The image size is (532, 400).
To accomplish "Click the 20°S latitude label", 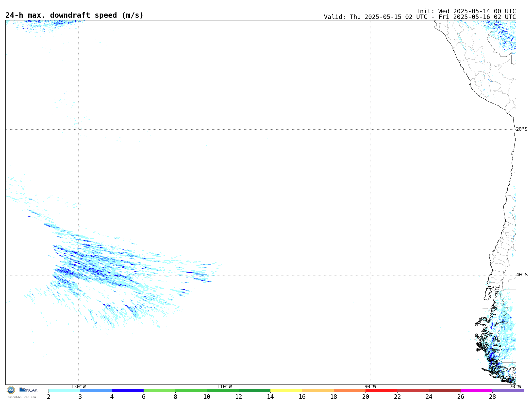I will point(522,129).
